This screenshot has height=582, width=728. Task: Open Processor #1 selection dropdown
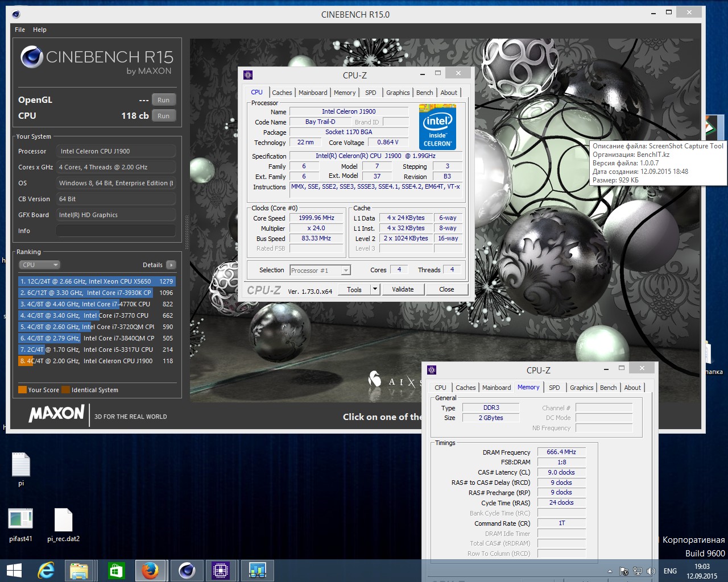click(x=320, y=271)
